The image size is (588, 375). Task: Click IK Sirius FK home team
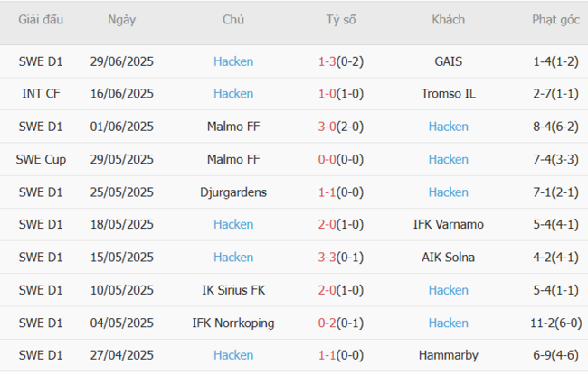click(233, 290)
